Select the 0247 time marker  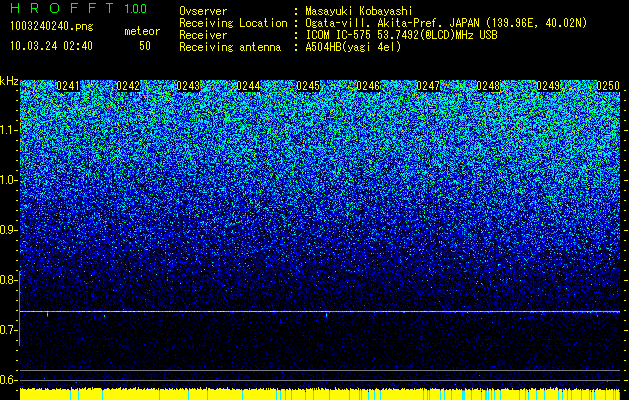pos(428,86)
